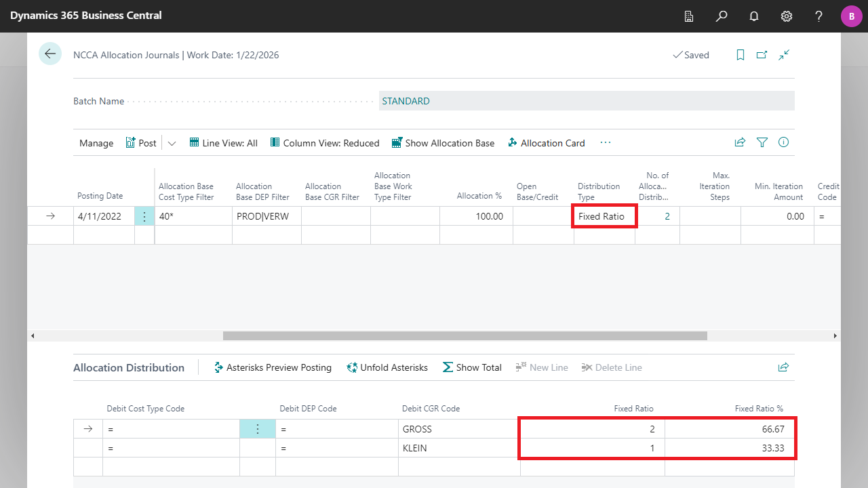The width and height of the screenshot is (868, 488).
Task: Bookmark this page with the bookmark icon
Action: 741,55
